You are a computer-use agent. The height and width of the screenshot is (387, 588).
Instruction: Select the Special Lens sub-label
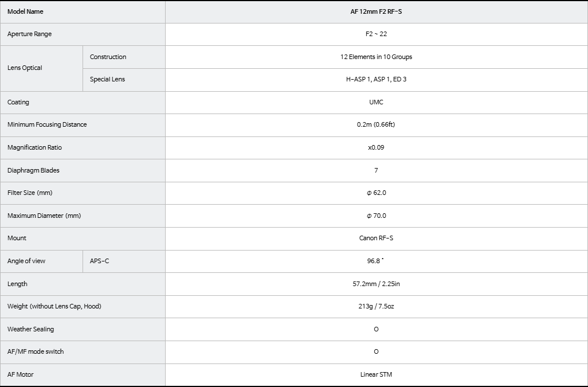point(107,80)
